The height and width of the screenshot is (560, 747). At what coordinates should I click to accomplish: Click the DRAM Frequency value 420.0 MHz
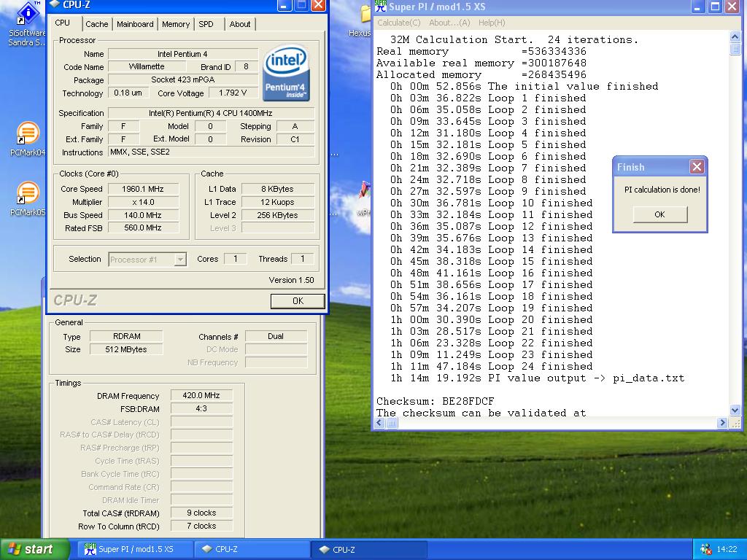click(201, 395)
